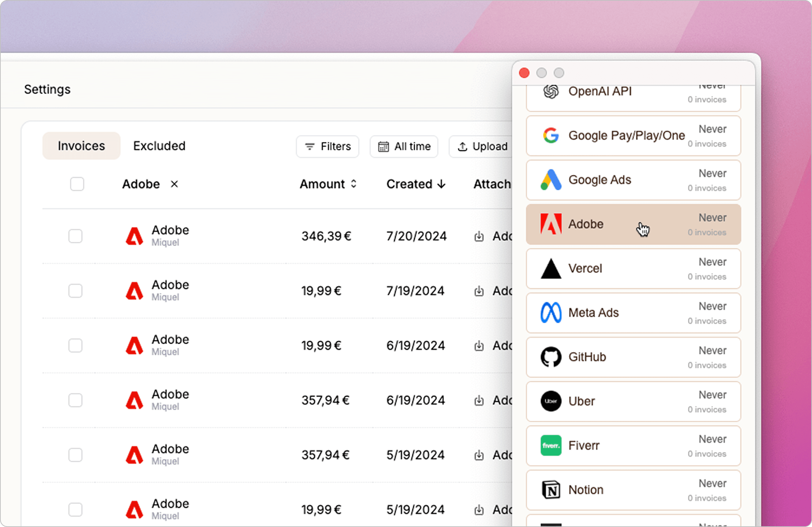Image resolution: width=812 pixels, height=527 pixels.
Task: Open the All time date range selector
Action: [x=404, y=146]
